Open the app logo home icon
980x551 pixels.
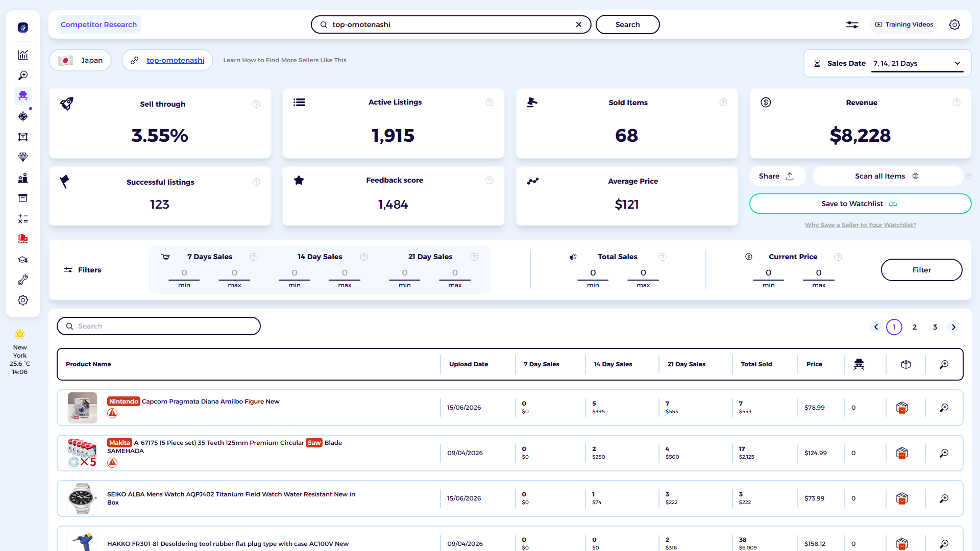click(23, 28)
